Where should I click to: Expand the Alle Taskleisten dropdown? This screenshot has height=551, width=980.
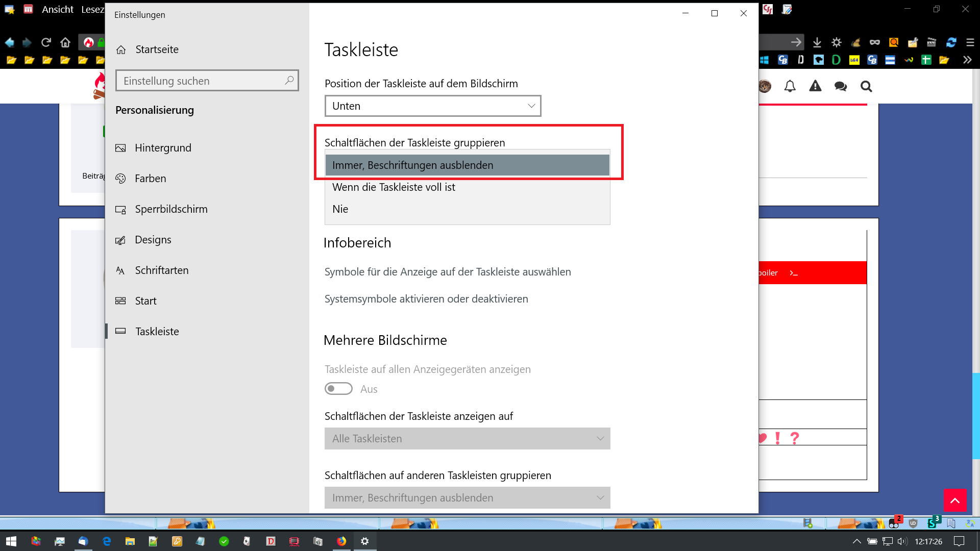[467, 439]
